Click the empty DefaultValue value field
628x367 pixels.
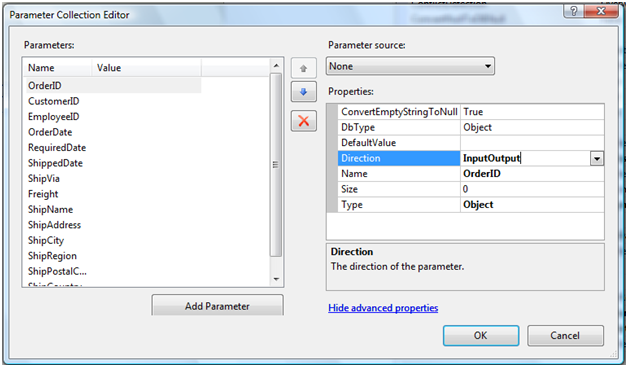point(532,143)
